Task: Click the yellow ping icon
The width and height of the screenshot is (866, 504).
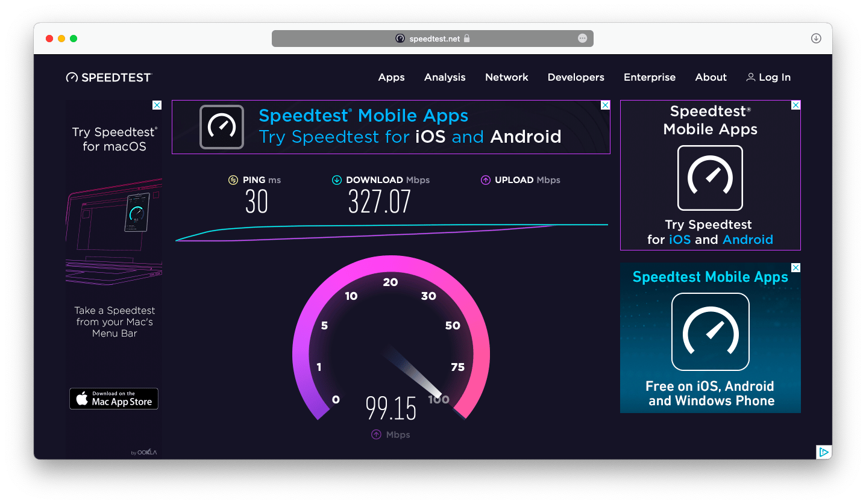Action: pyautogui.click(x=233, y=180)
